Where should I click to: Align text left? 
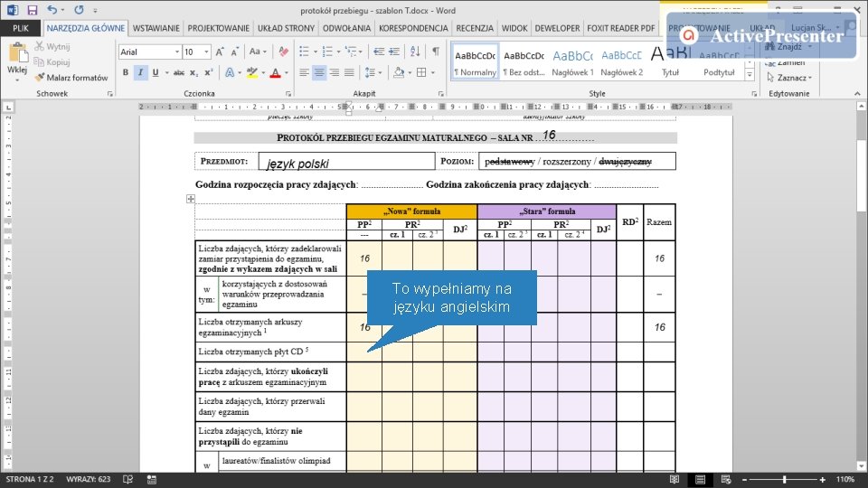[304, 72]
